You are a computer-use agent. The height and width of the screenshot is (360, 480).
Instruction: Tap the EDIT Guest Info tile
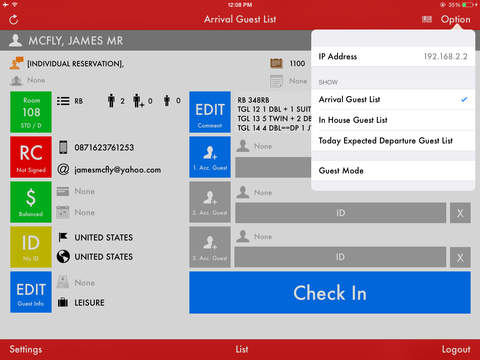pos(31,292)
